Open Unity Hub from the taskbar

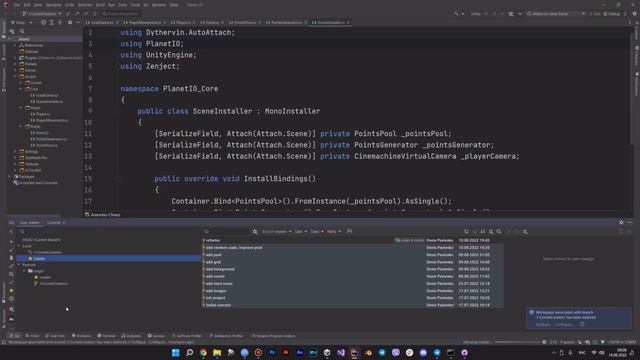tap(327, 353)
